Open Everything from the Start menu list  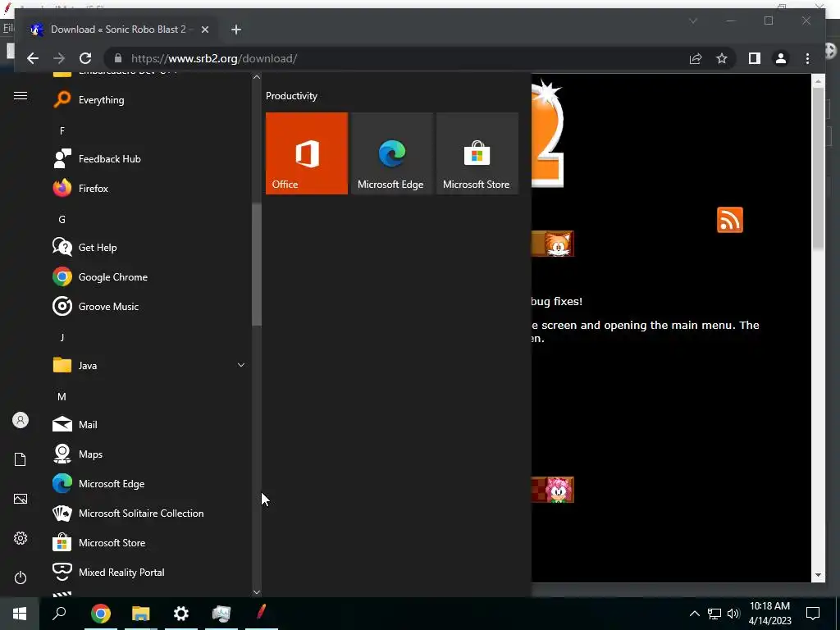150,99
